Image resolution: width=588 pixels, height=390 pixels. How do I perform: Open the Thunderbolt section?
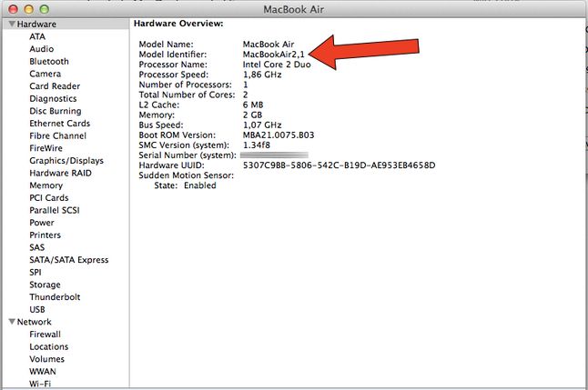coord(55,296)
